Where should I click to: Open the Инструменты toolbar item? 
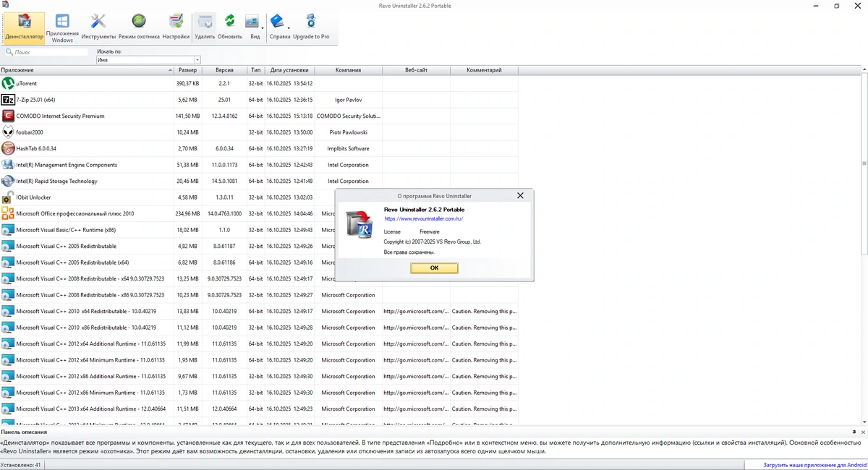(98, 27)
